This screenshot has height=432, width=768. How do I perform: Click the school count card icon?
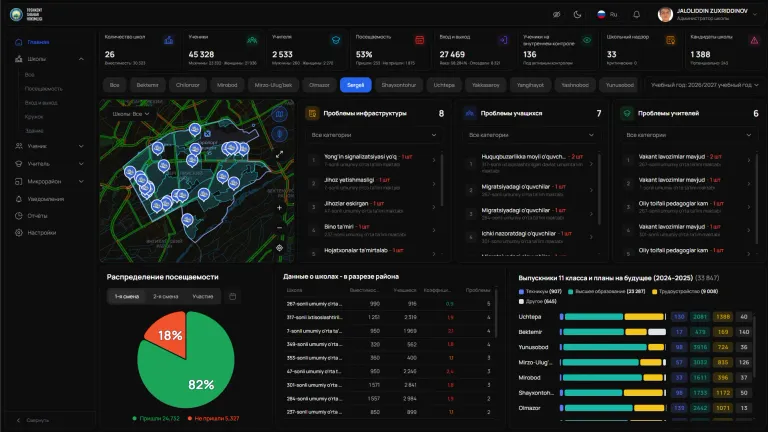(x=168, y=40)
